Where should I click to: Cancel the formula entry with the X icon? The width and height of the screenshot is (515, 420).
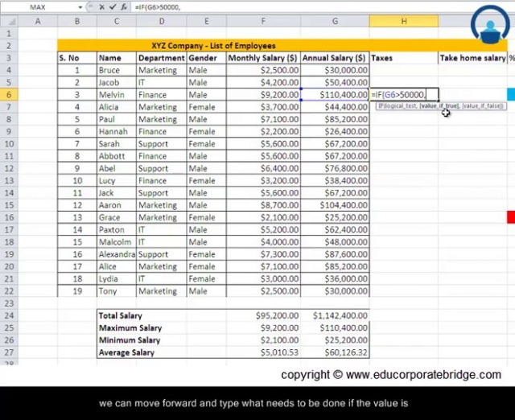pos(102,7)
